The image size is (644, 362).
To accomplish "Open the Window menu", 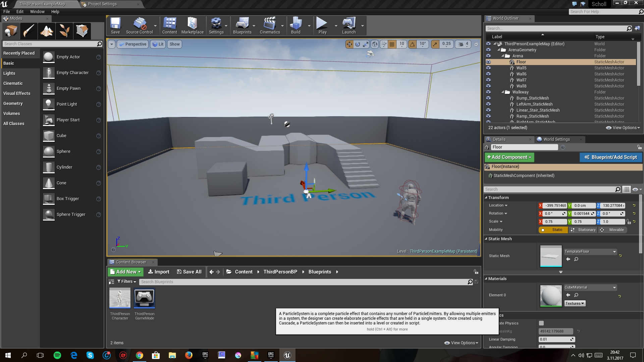I will coord(37,12).
